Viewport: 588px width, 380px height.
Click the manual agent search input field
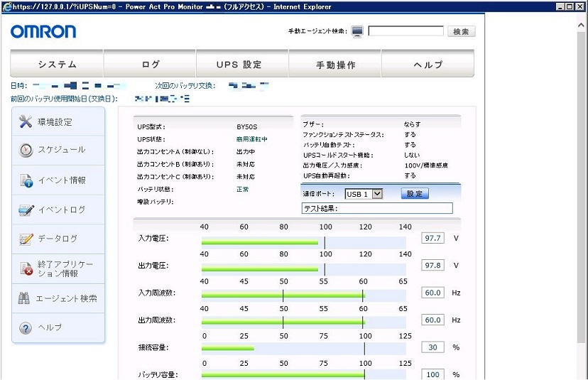click(405, 31)
